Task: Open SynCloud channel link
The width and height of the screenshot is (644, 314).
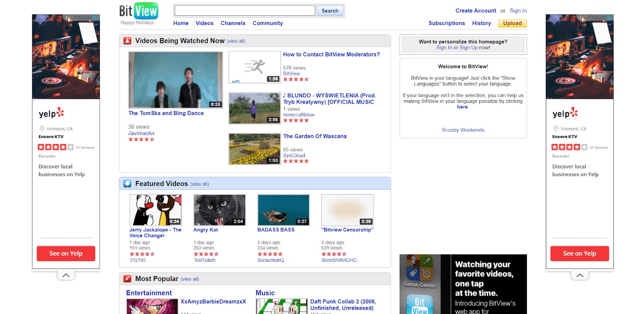Action: click(294, 156)
